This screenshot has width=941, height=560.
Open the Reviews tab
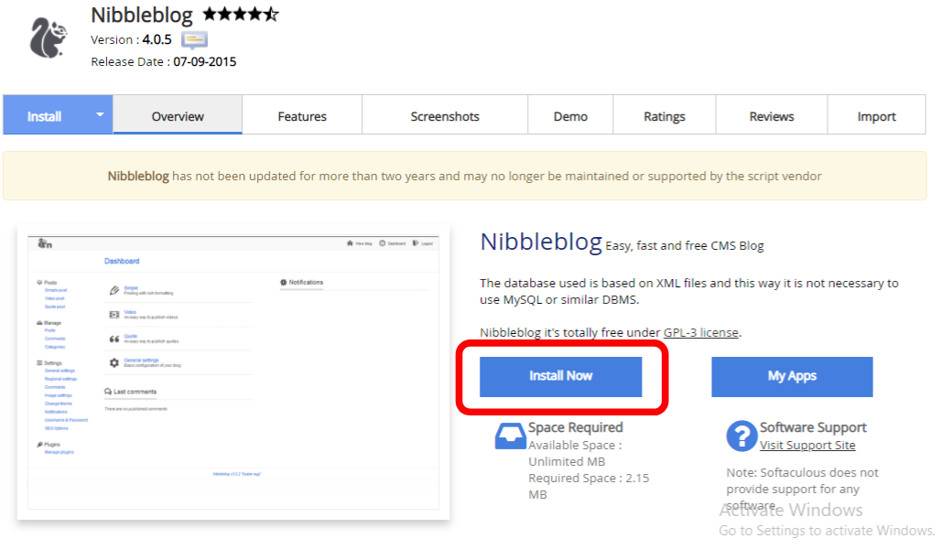pyautogui.click(x=771, y=115)
